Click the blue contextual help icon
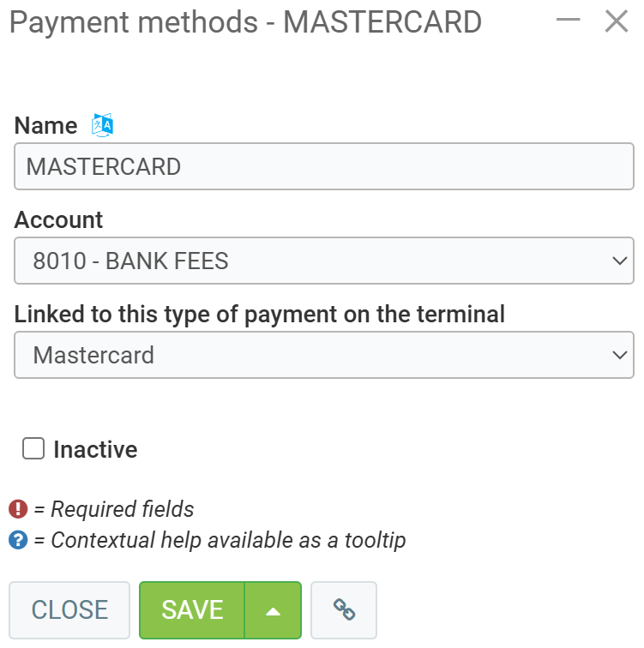Image resolution: width=644 pixels, height=648 pixels. (x=19, y=541)
